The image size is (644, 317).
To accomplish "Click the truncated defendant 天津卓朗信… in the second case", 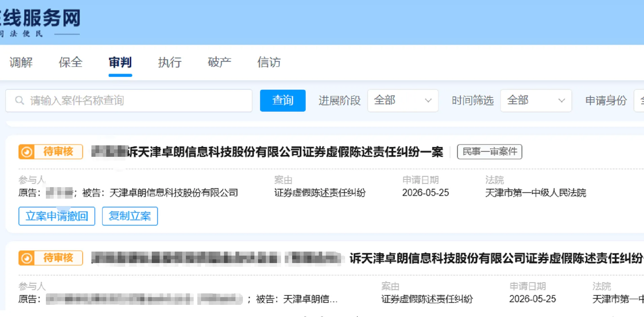I will tap(310, 299).
